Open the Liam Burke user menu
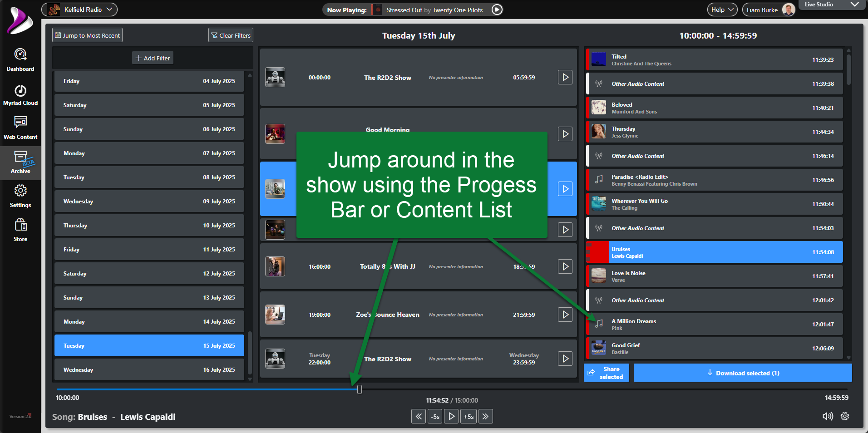Viewport: 868px width, 433px height. pos(769,10)
